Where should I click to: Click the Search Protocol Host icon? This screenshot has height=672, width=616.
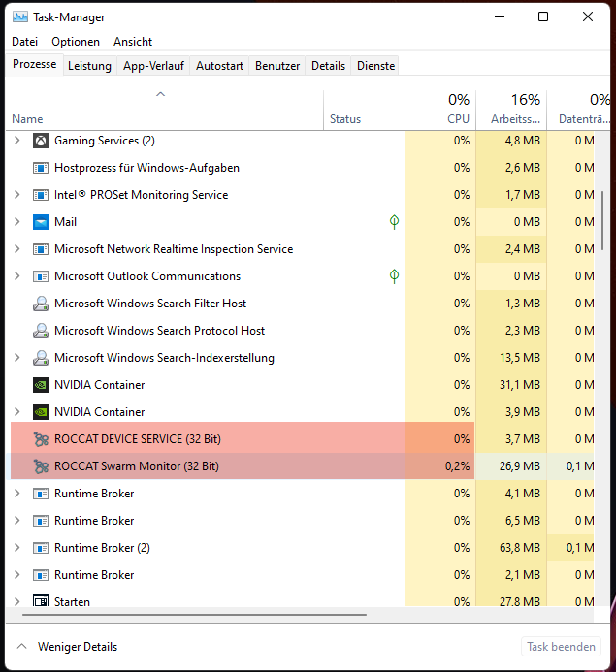click(x=41, y=331)
